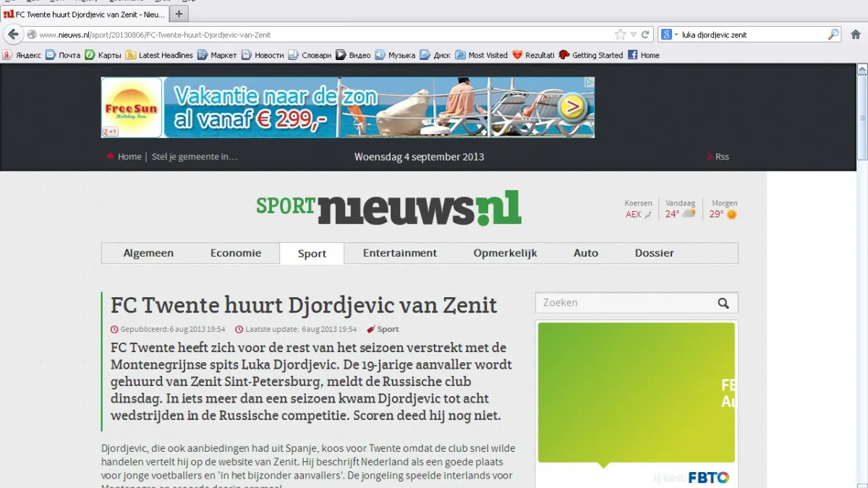Select the Sport section tab

tap(312, 254)
